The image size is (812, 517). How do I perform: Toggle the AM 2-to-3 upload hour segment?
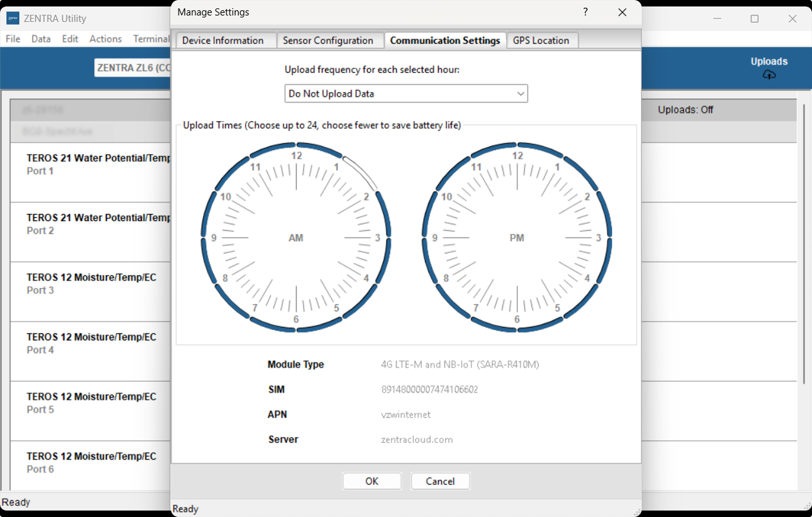383,213
